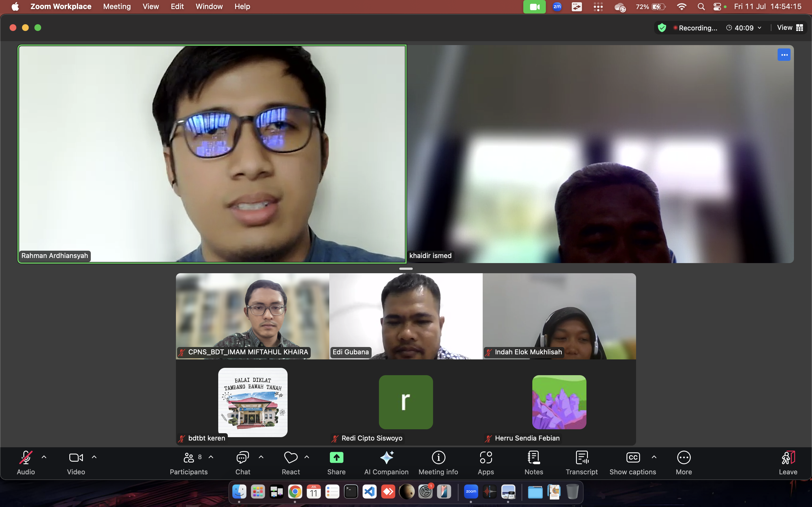812x507 pixels.
Task: Open the View layout button
Action: (x=790, y=28)
